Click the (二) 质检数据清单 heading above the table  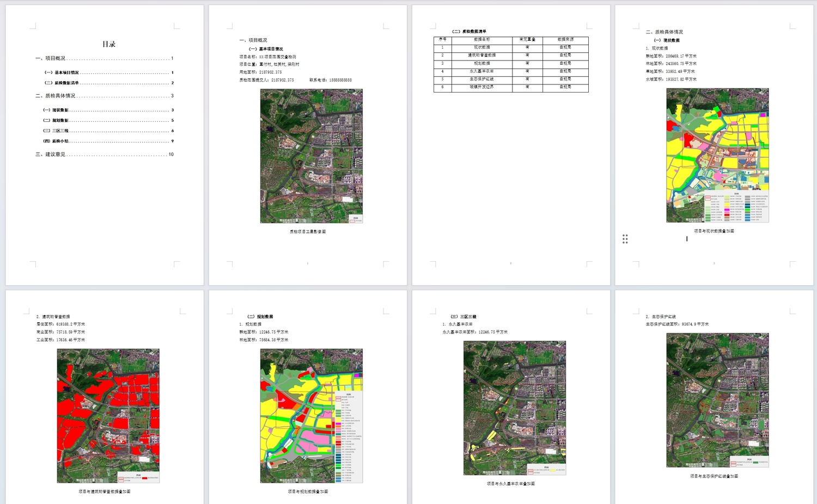[x=469, y=32]
